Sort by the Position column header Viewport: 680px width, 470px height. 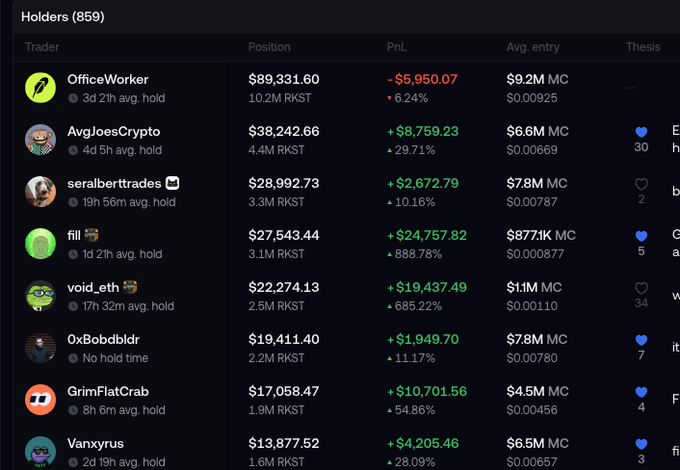coord(269,47)
